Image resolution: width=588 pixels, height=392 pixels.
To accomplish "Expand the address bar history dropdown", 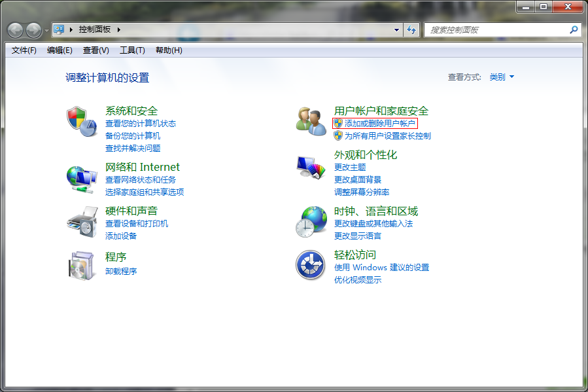I will point(396,29).
